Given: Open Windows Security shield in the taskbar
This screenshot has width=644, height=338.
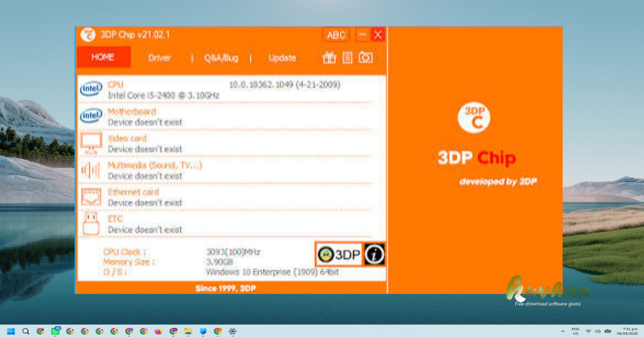Looking at the screenshot, I should [x=203, y=332].
